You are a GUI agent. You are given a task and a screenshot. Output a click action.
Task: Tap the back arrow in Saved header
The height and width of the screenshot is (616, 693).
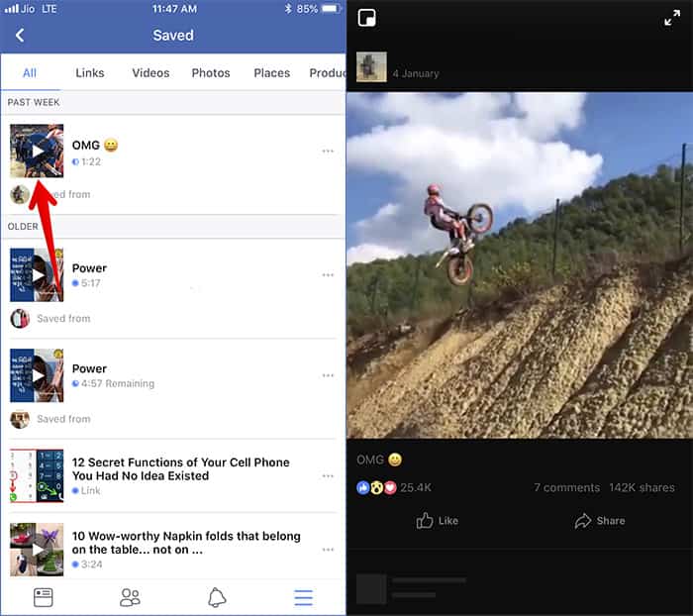(20, 36)
